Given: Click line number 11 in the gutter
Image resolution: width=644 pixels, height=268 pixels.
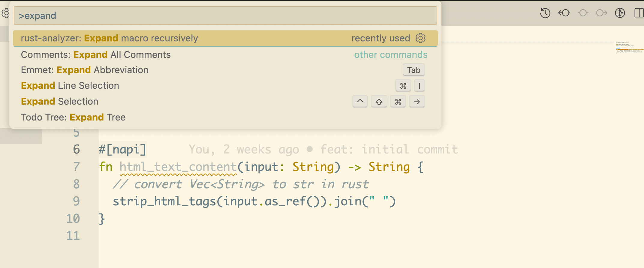Looking at the screenshot, I should 73,236.
